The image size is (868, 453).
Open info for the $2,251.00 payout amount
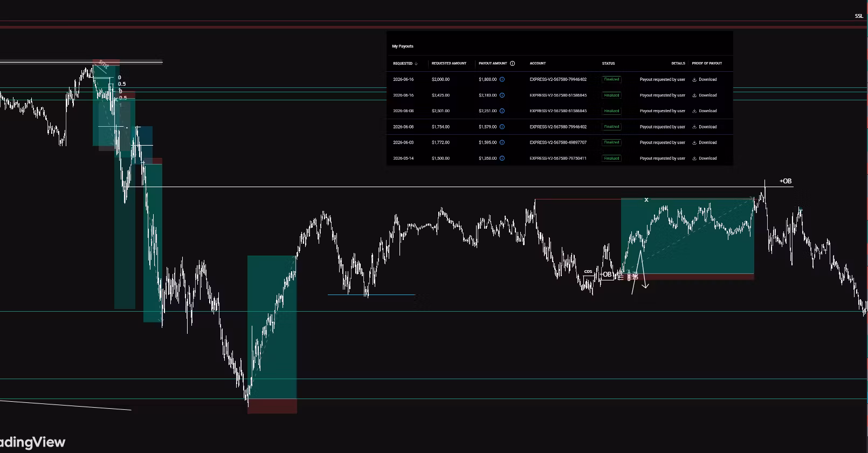502,111
